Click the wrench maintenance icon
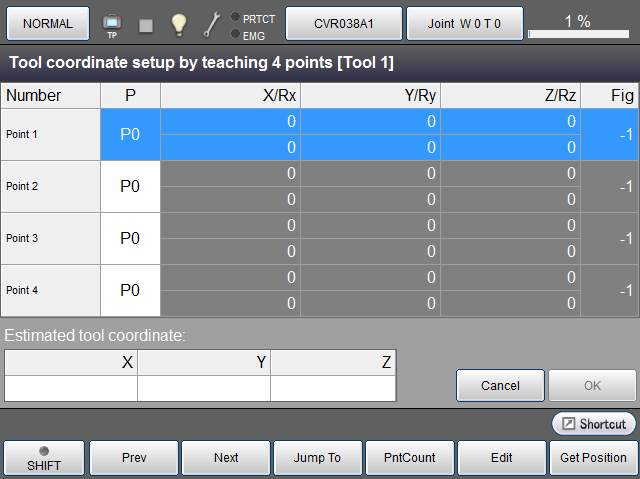640x479 pixels. pos(212,23)
